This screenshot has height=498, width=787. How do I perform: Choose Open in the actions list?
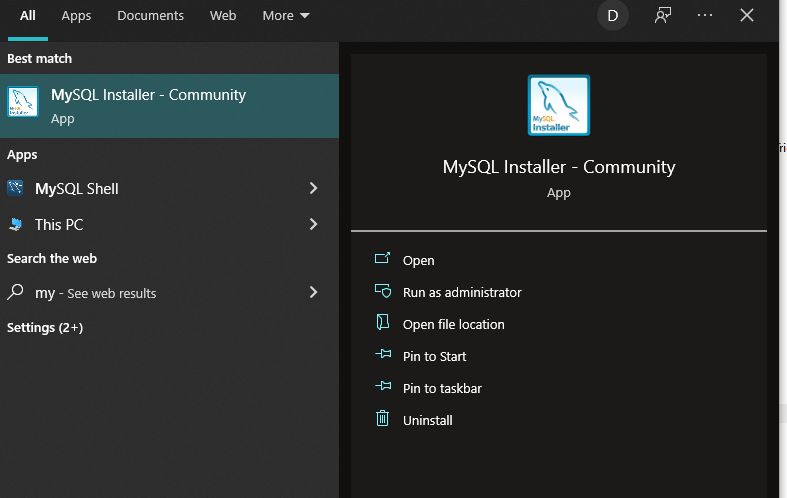(418, 261)
